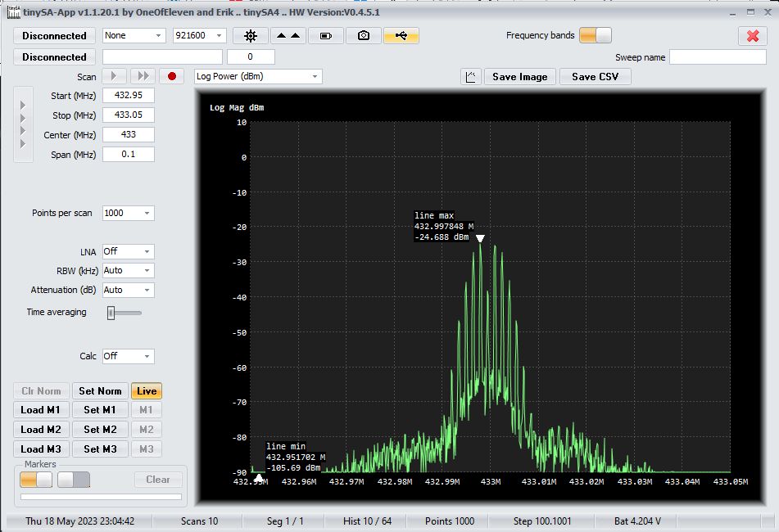Click the double up-arrows toolbar button
The image size is (779, 532).
(288, 36)
